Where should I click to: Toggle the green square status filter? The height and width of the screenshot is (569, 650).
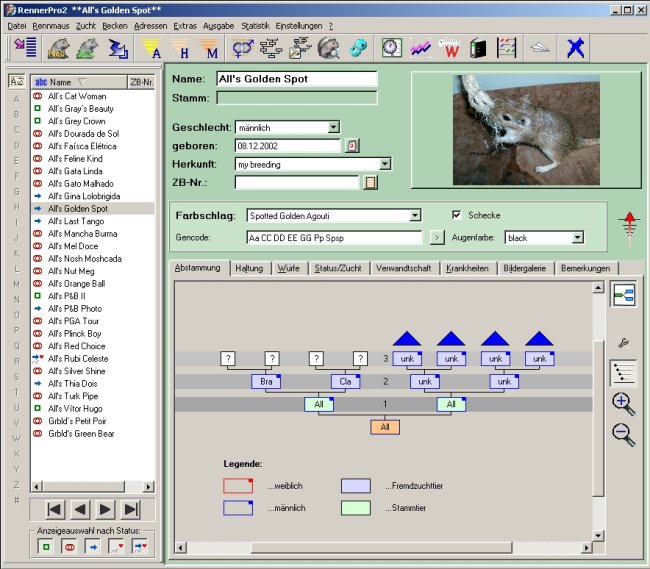pos(46,546)
